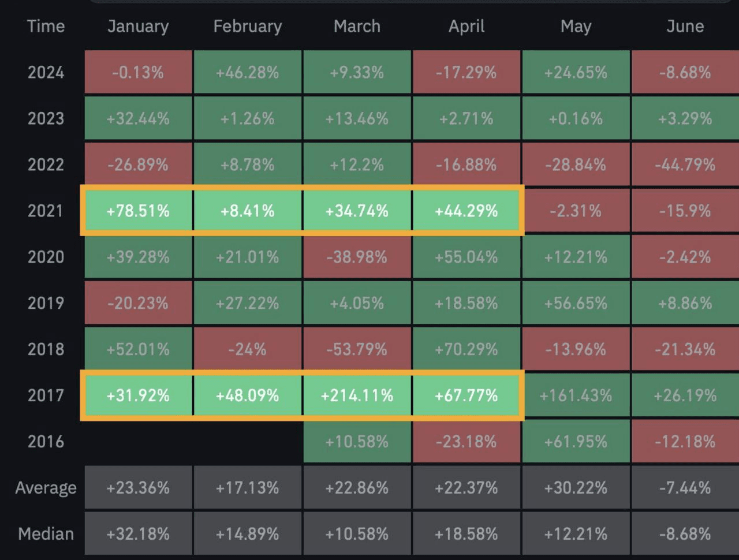Click the +61.95% cell

576,442
